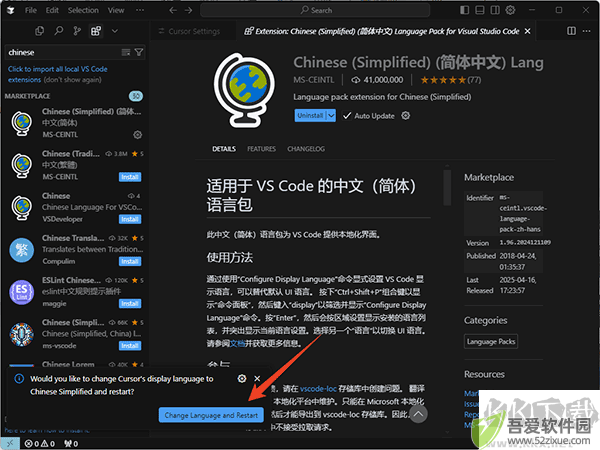Open the extensions filter funnel icon
This screenshot has width=600, height=450.
coord(139,52)
